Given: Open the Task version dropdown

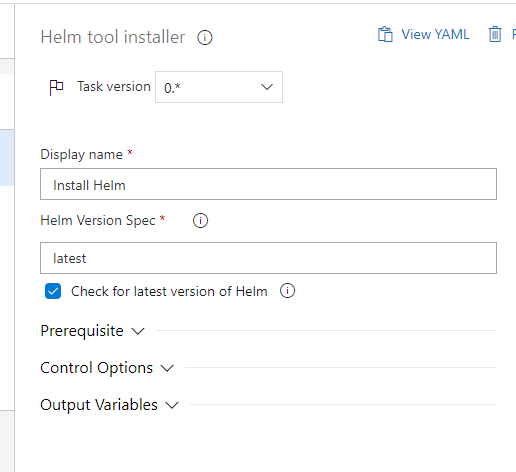Looking at the screenshot, I should point(219,87).
